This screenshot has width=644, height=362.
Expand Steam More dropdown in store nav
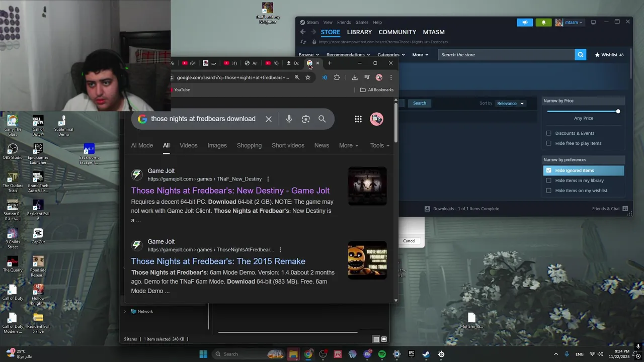421,55
